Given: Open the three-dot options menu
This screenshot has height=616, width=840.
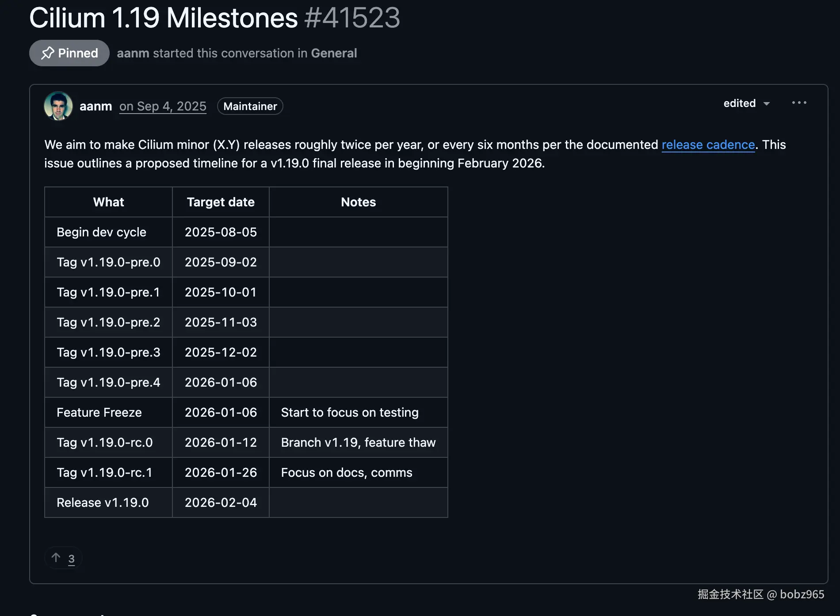Looking at the screenshot, I should 799,103.
